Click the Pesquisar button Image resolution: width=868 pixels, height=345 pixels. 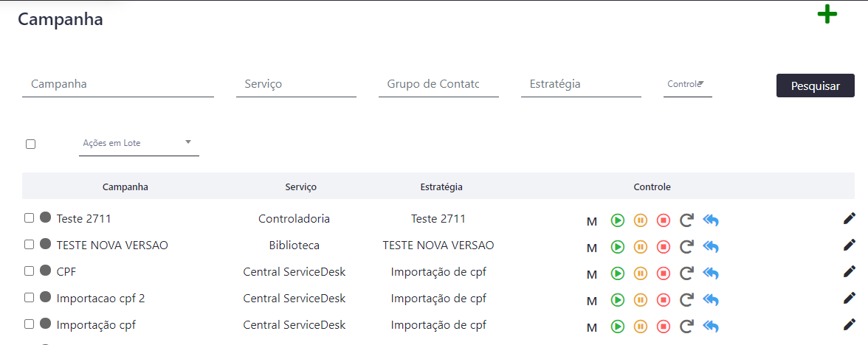(816, 86)
